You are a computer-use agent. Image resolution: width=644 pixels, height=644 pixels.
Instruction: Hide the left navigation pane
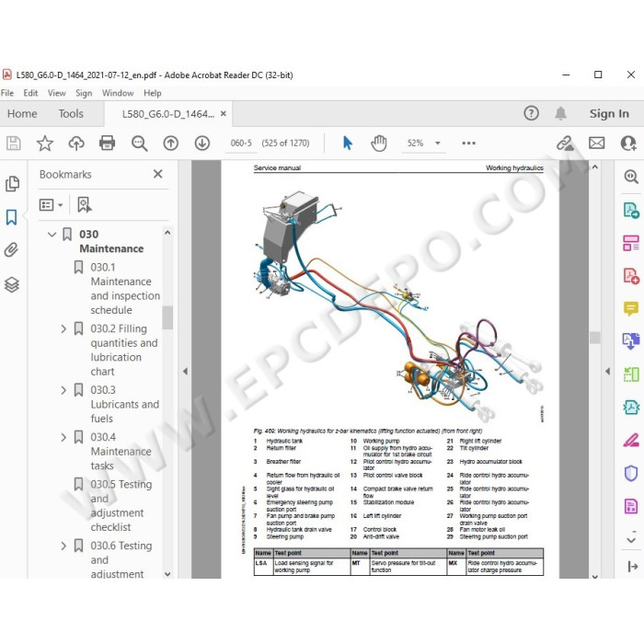[185, 372]
